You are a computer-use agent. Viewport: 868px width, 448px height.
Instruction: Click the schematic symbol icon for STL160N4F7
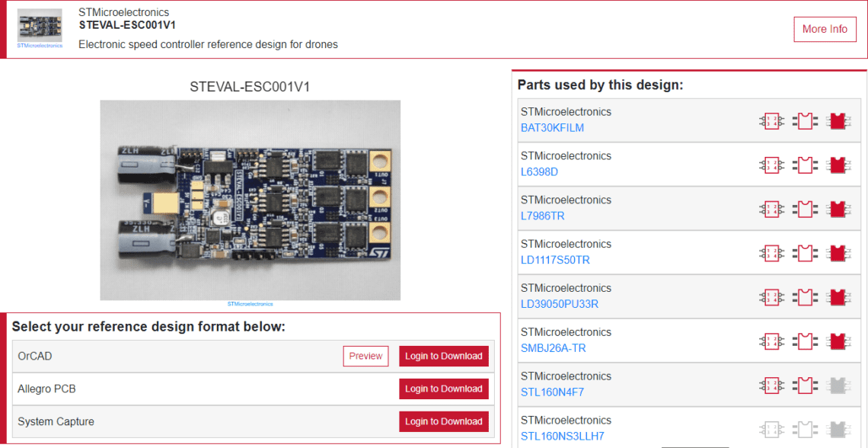coord(771,384)
